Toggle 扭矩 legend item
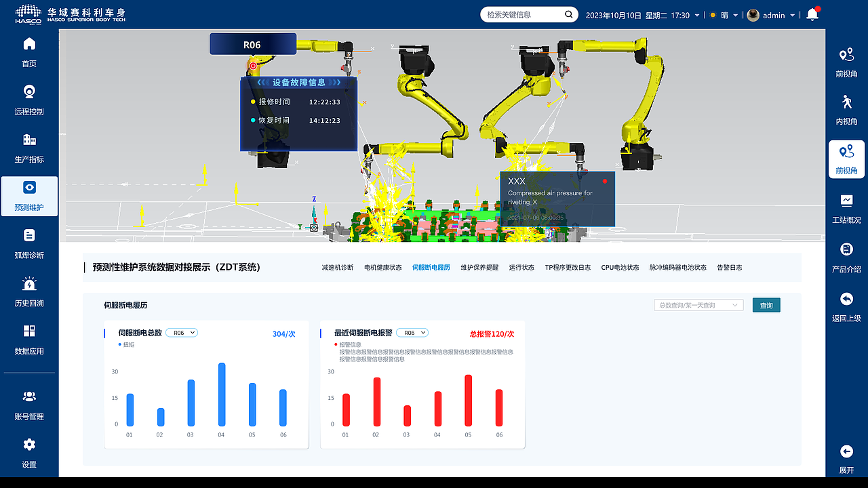Viewport: 868px width, 488px height. click(127, 344)
